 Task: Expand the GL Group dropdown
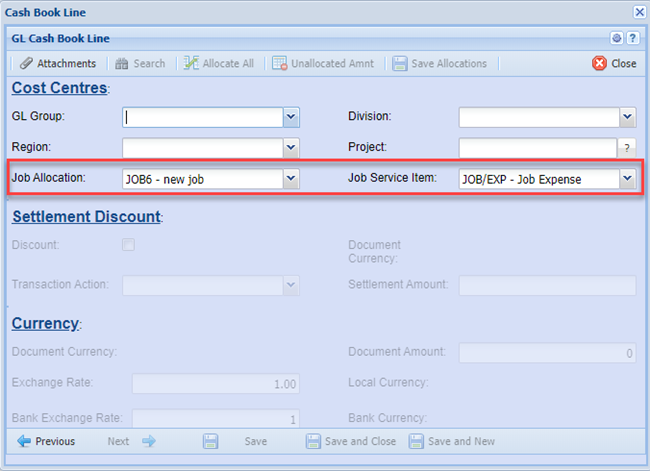click(x=291, y=117)
